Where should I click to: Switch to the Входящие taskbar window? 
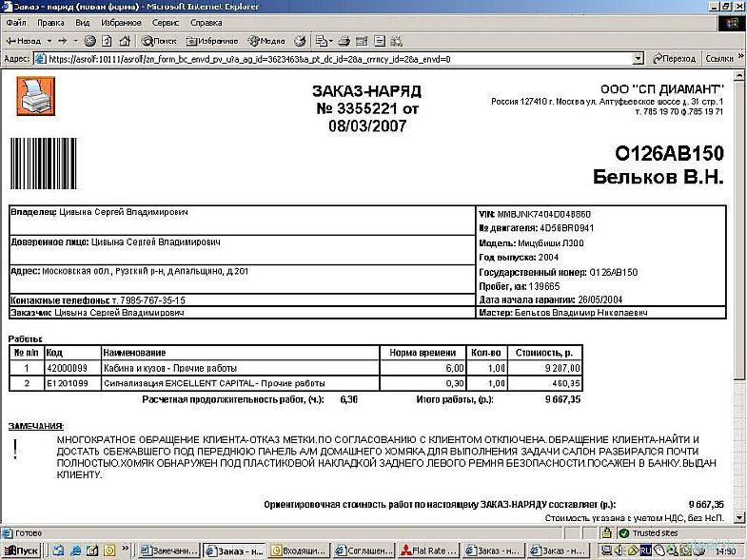298,550
